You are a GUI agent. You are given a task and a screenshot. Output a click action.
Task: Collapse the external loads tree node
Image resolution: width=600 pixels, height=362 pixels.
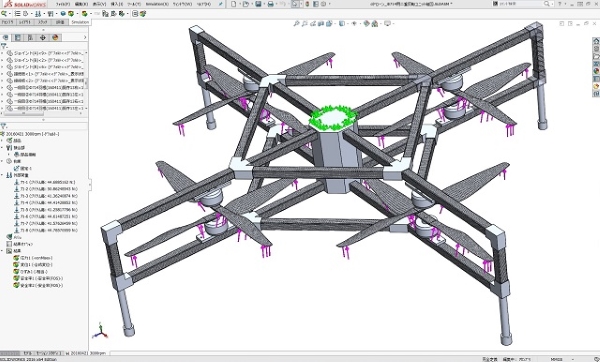click(3, 175)
